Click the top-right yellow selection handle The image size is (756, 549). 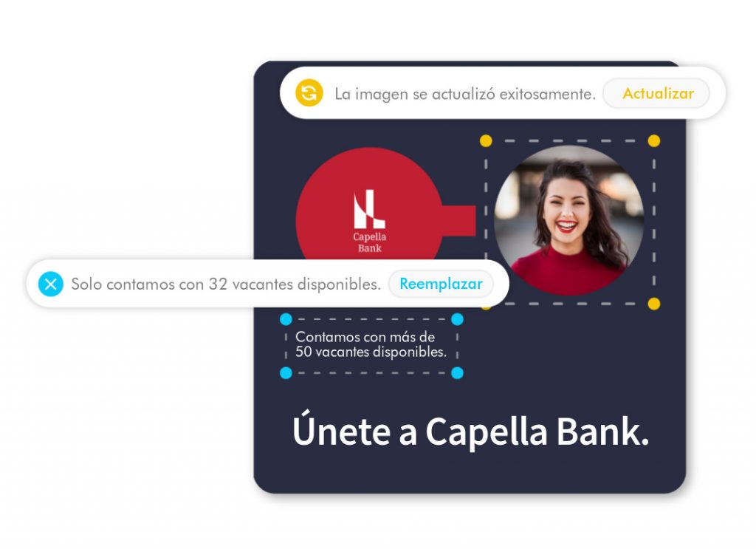[x=654, y=141]
